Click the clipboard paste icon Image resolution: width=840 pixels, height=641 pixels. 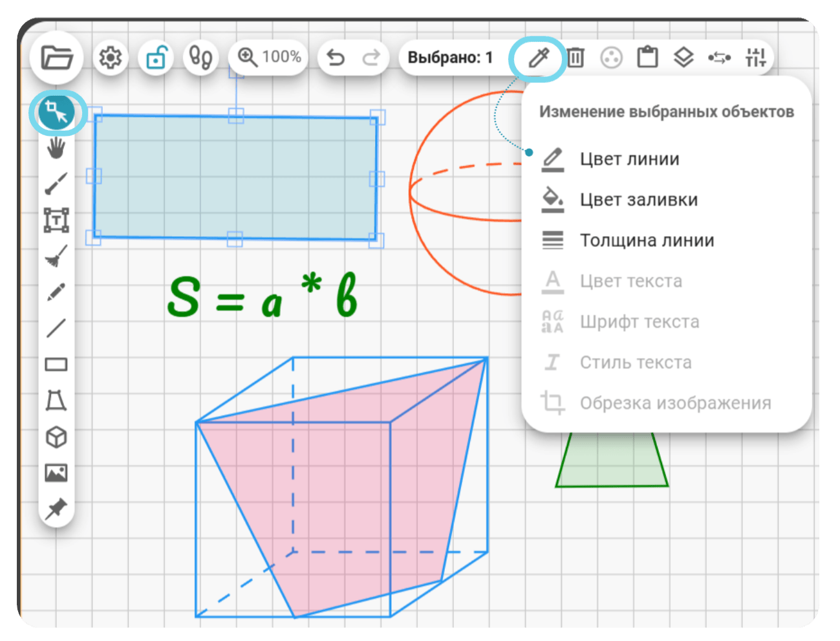pos(647,58)
